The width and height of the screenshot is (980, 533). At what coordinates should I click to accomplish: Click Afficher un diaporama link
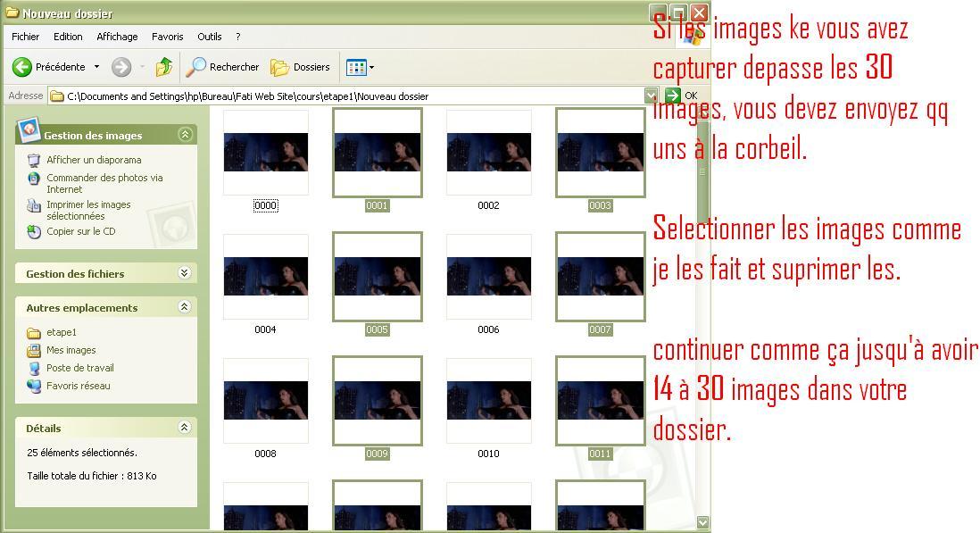tap(94, 160)
